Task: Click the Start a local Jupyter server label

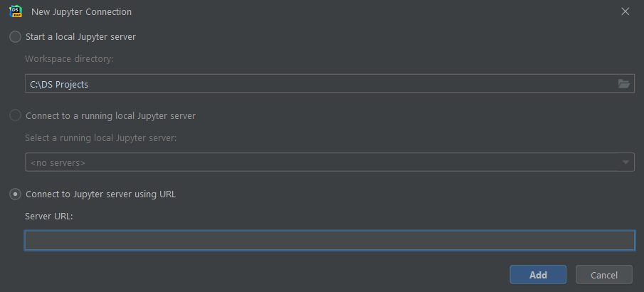Action: [x=80, y=36]
